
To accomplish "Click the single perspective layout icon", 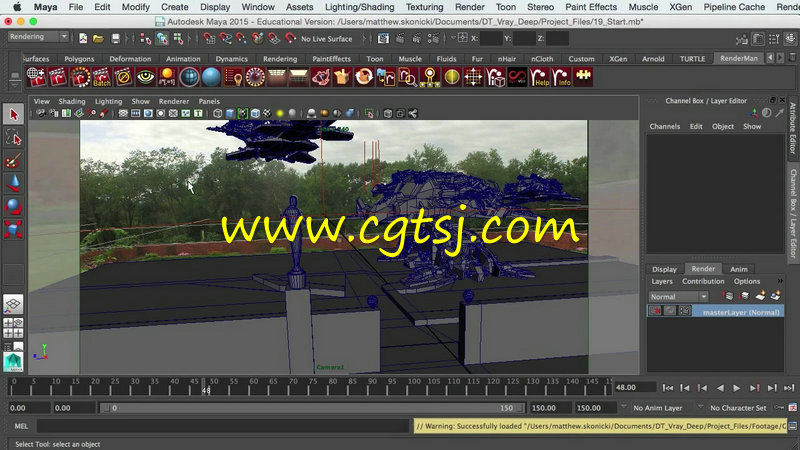I will coord(13,305).
